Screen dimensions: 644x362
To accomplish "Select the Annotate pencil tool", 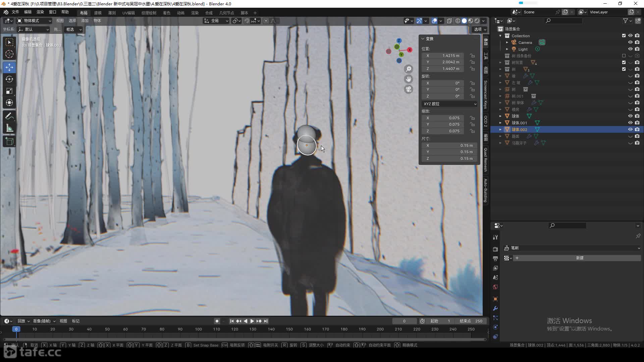I will [9, 116].
